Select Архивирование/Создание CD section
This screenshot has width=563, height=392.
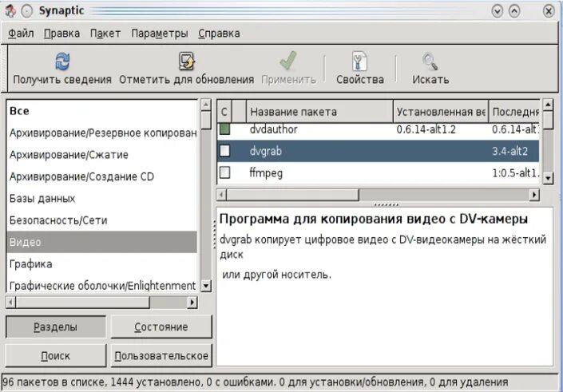(101, 176)
